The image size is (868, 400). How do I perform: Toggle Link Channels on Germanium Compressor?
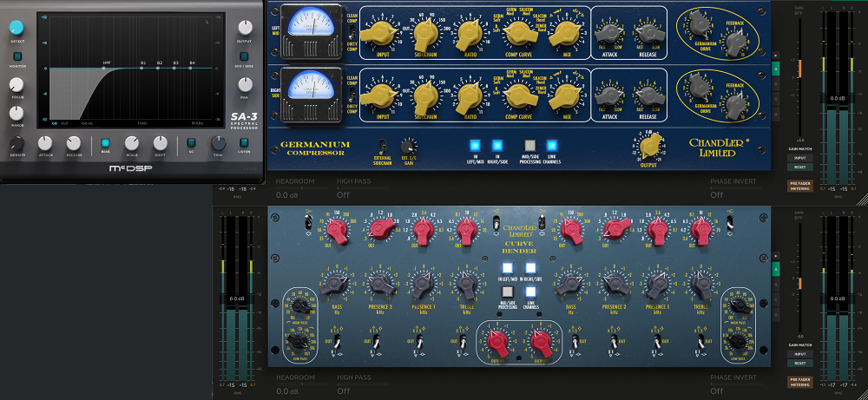pyautogui.click(x=551, y=146)
